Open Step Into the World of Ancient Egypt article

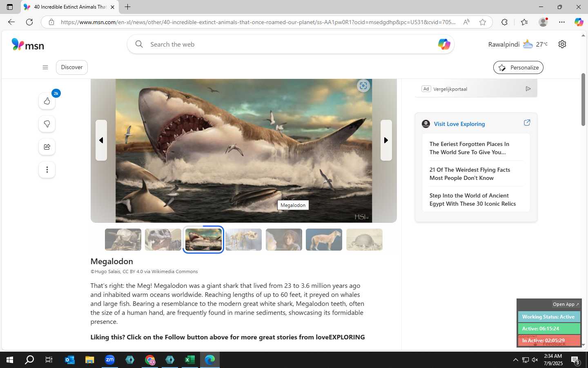[x=472, y=200]
